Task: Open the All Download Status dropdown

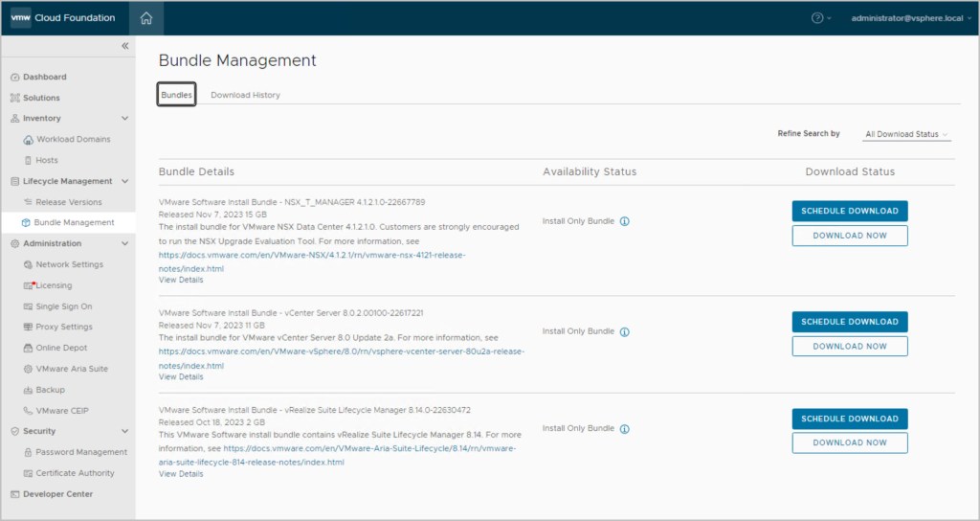Action: click(x=906, y=135)
